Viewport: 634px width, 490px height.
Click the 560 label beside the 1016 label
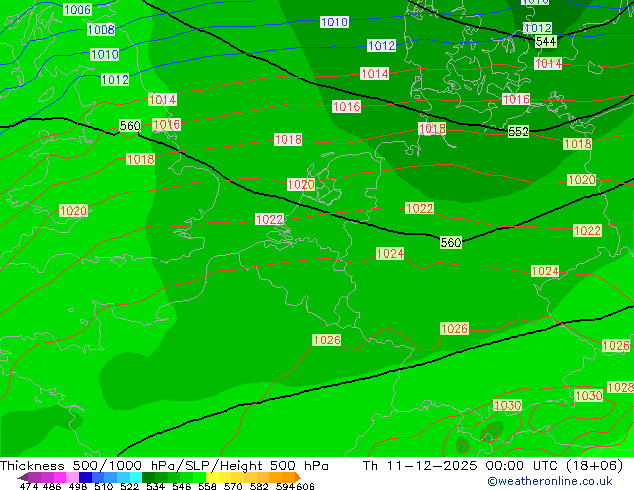(130, 125)
